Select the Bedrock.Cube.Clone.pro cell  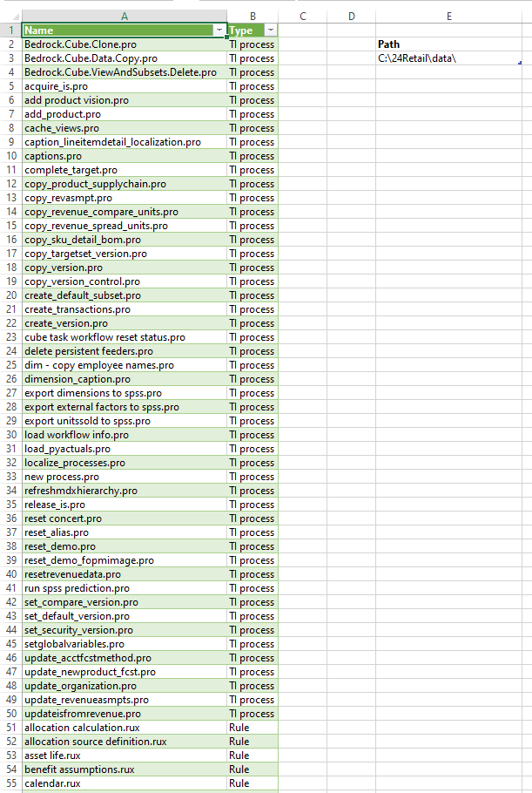(x=80, y=44)
